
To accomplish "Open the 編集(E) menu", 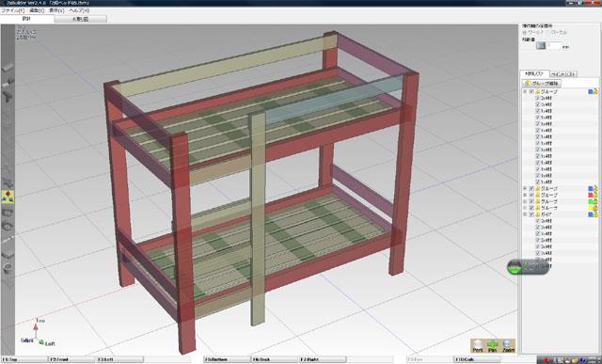I will pos(37,10).
